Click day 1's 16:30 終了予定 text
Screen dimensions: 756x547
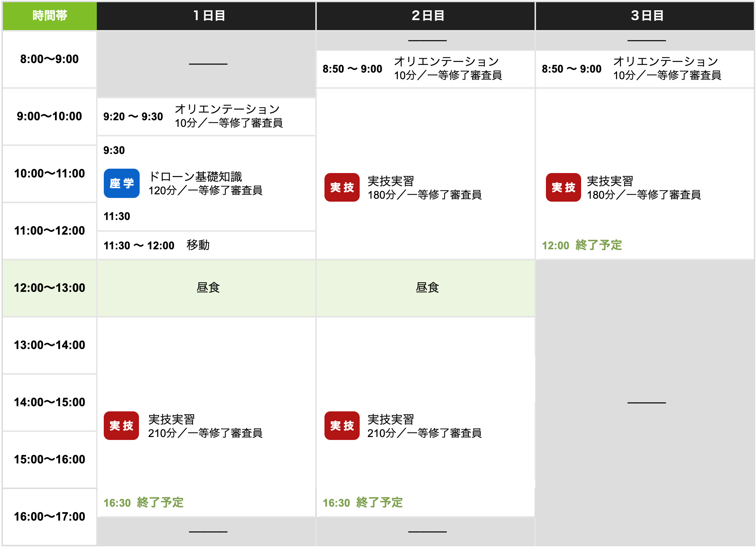143,502
